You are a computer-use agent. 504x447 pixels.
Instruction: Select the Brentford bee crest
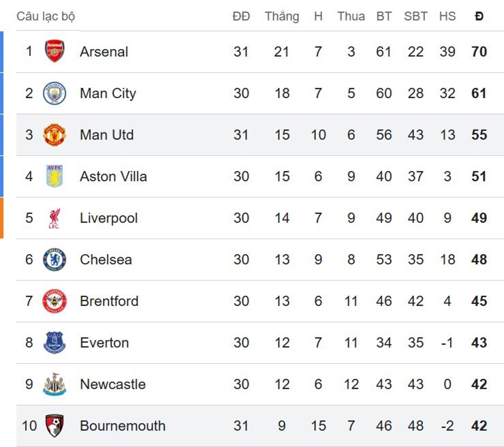tap(54, 301)
